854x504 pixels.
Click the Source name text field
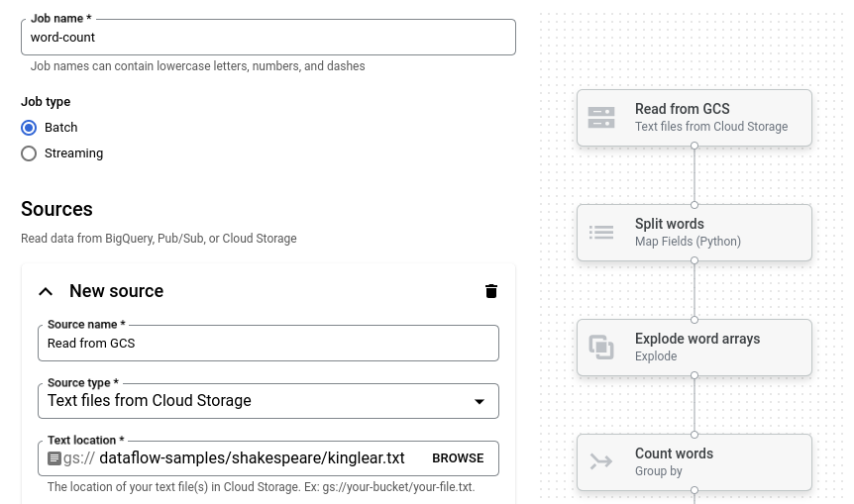(267, 344)
